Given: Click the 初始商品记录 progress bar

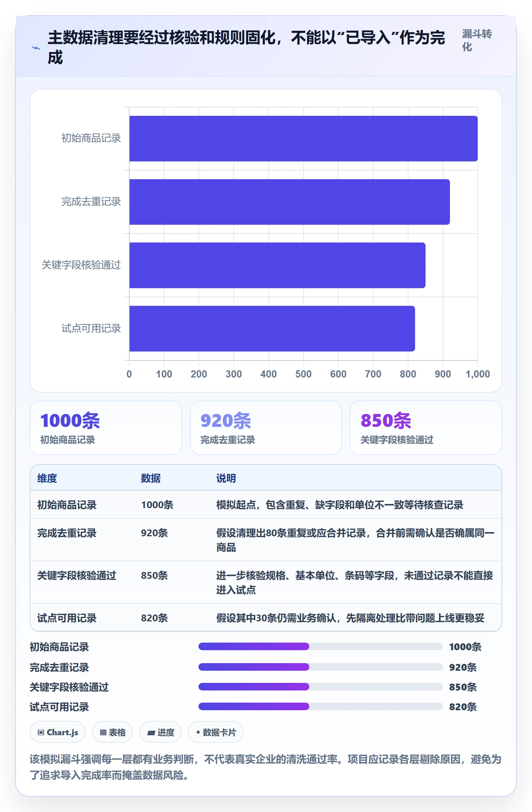Looking at the screenshot, I should (321, 646).
